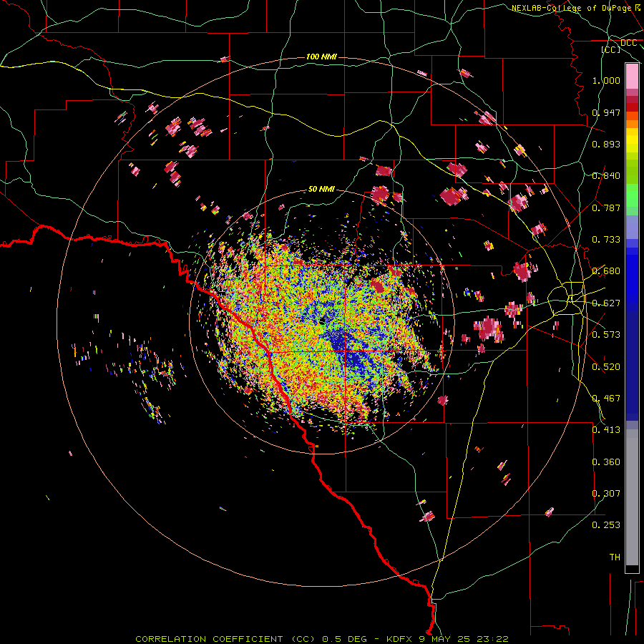644x644 pixels.
Task: Click the "0.573" legend value
Action: (606, 335)
